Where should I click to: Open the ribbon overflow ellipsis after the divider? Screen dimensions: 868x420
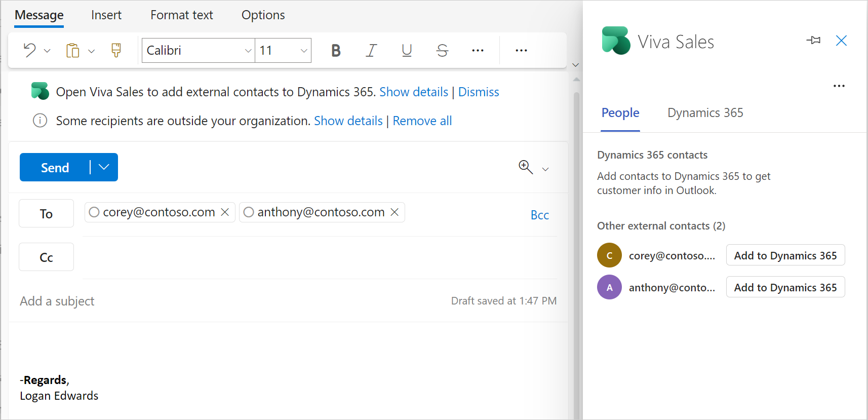pos(521,51)
